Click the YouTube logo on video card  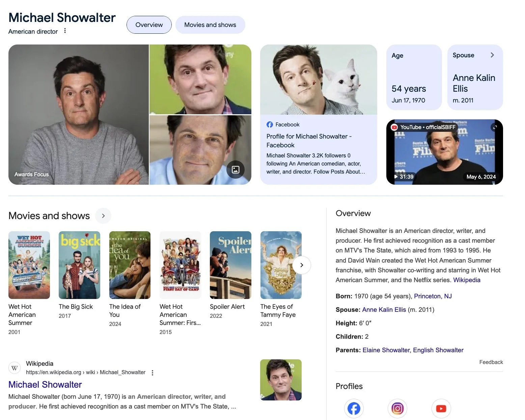(x=394, y=127)
